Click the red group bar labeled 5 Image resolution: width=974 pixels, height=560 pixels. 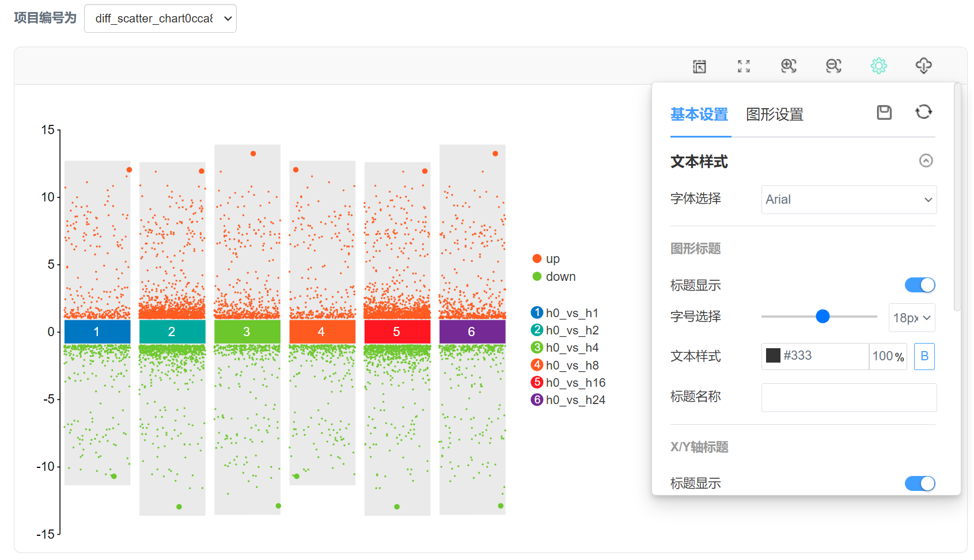coord(397,332)
